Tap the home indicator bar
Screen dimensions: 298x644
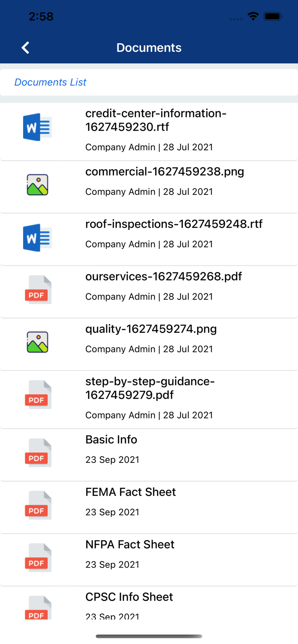[149, 636]
